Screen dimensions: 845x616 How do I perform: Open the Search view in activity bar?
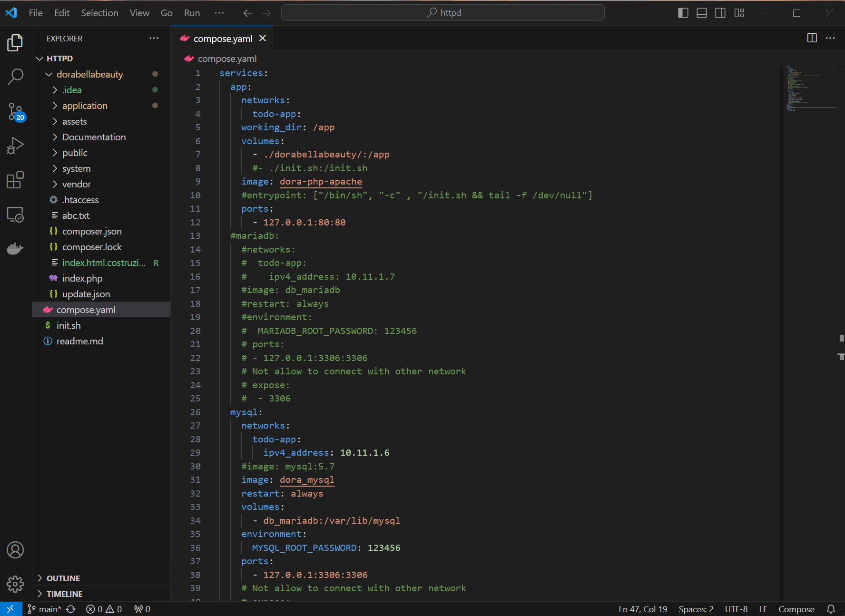[x=15, y=77]
